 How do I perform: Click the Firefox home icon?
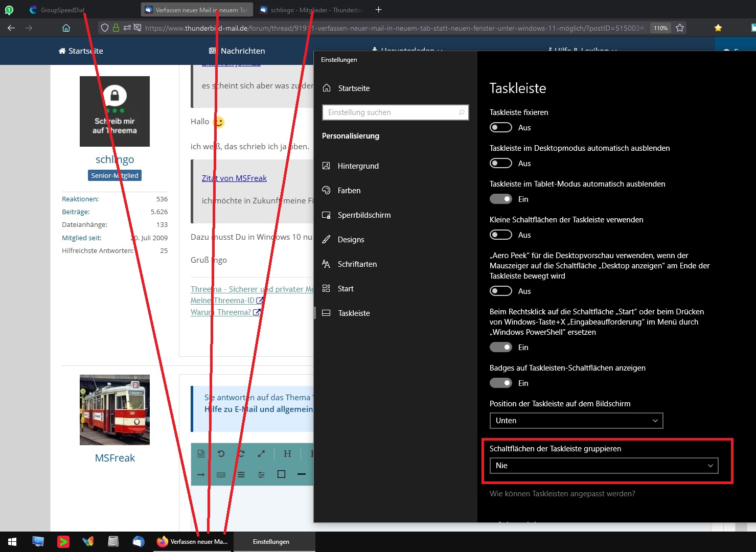[x=66, y=28]
